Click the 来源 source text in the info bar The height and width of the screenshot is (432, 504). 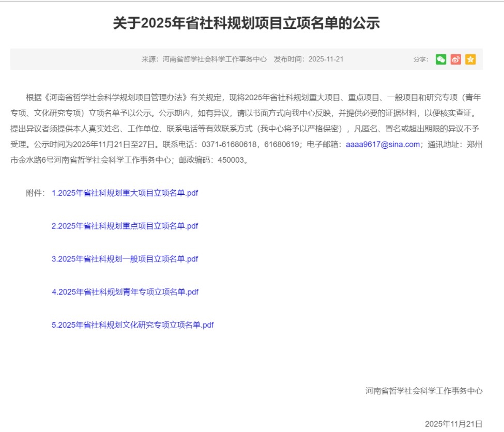click(x=204, y=59)
